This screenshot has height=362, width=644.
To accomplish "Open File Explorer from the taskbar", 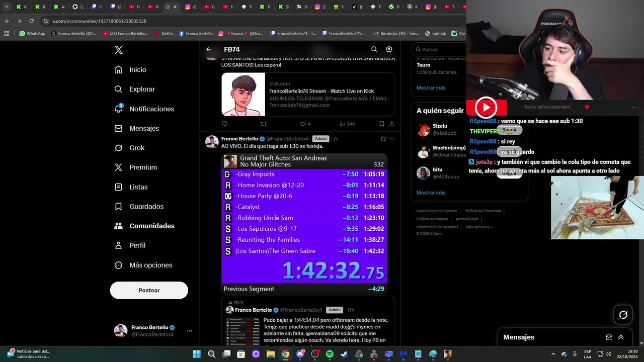I will (x=271, y=354).
